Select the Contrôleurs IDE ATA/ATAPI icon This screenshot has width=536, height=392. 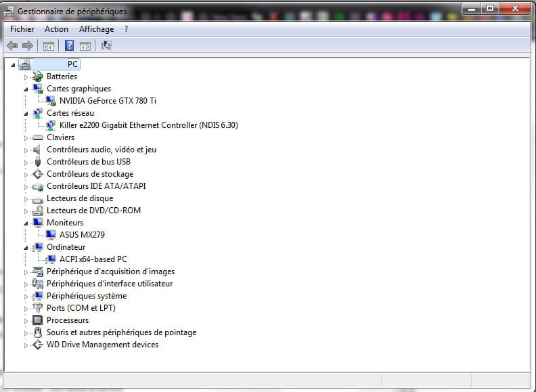tap(38, 186)
